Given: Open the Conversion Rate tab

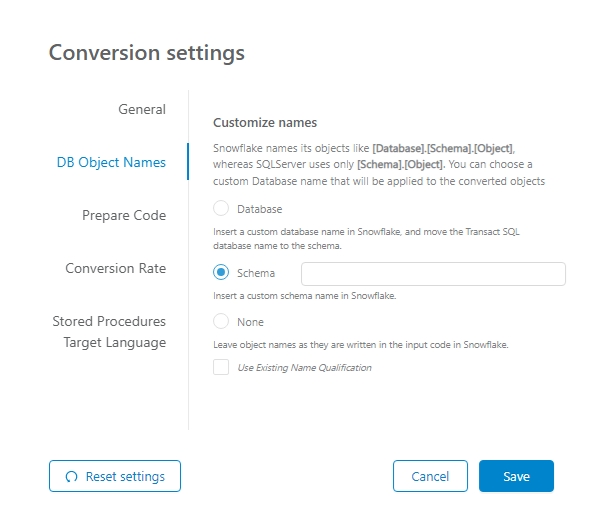Looking at the screenshot, I should click(x=115, y=268).
